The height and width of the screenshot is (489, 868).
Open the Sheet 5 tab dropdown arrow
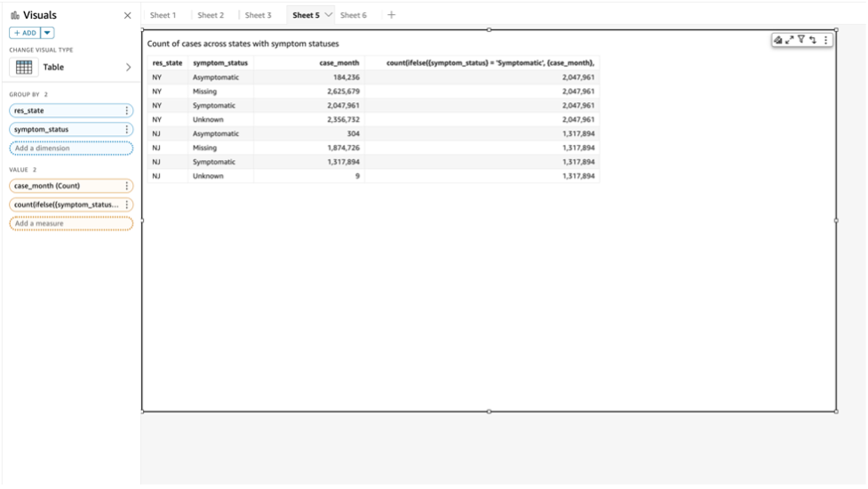328,15
